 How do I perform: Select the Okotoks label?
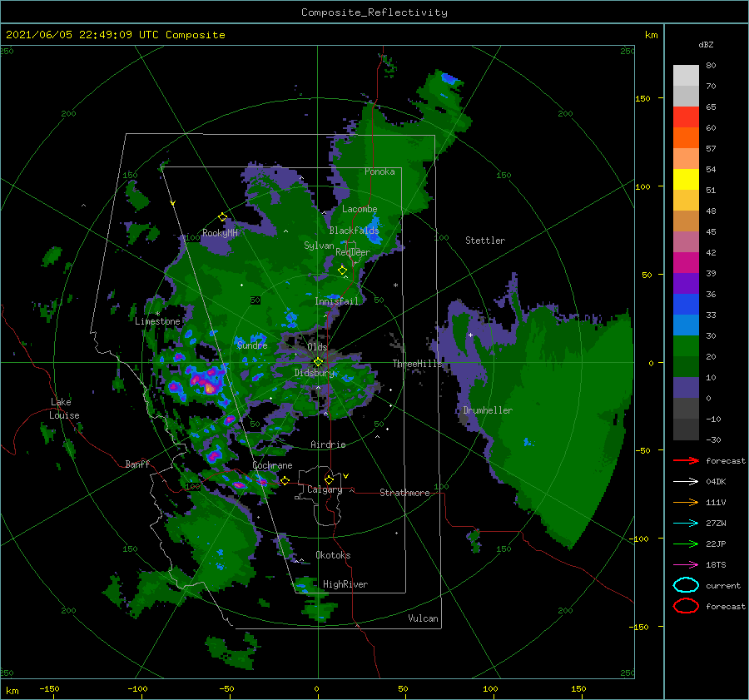(333, 555)
